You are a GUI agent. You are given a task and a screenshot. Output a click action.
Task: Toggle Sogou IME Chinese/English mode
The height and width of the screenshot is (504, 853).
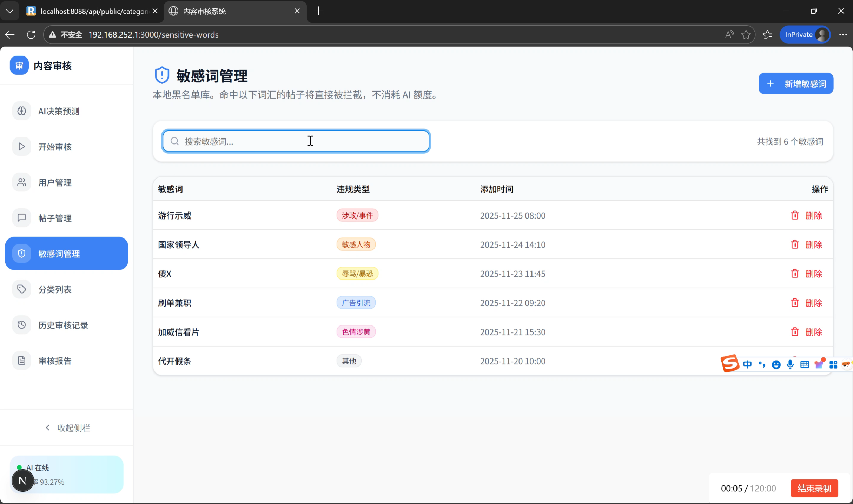coord(747,365)
